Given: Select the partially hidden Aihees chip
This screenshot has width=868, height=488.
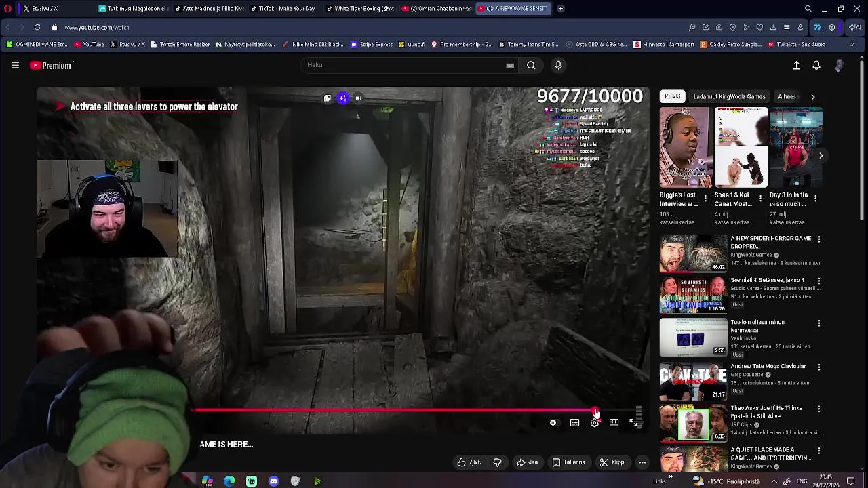Looking at the screenshot, I should coord(788,96).
